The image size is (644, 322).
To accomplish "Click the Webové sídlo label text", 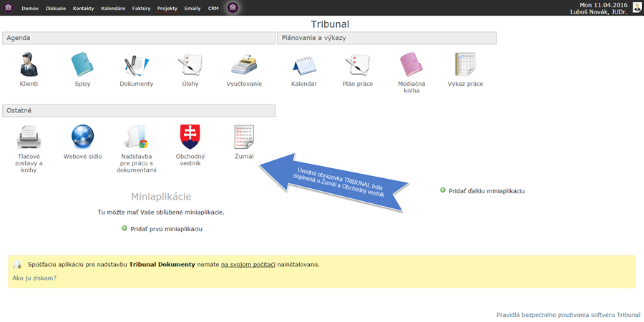I will tap(82, 157).
